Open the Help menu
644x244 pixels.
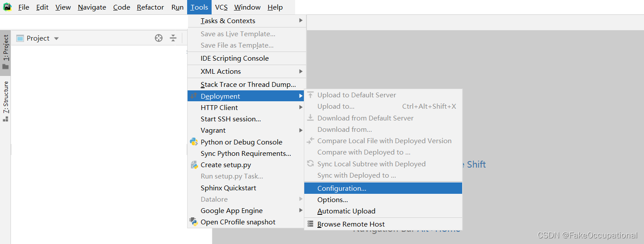275,7
